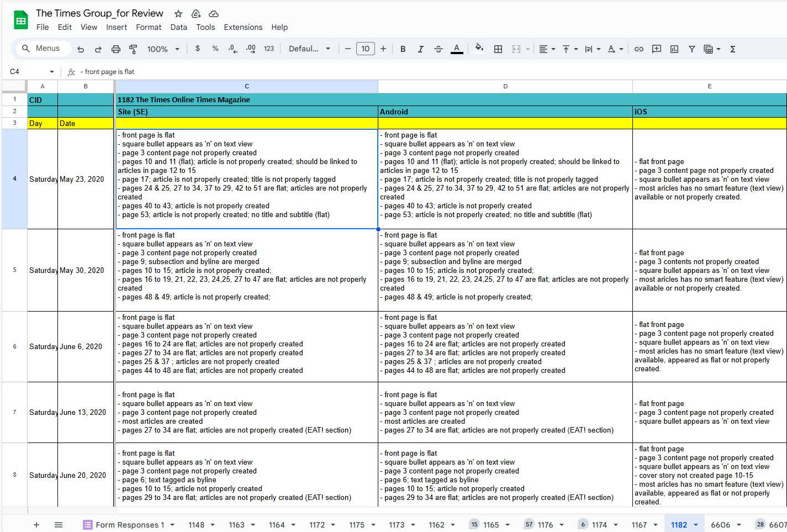Open the Insert menu
This screenshot has width=787, height=532.
point(117,27)
